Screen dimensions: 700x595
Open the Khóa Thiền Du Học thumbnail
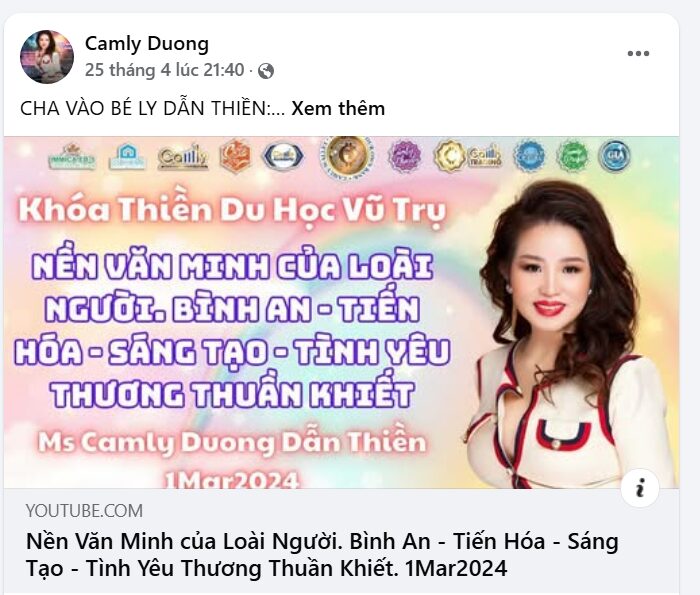click(342, 312)
